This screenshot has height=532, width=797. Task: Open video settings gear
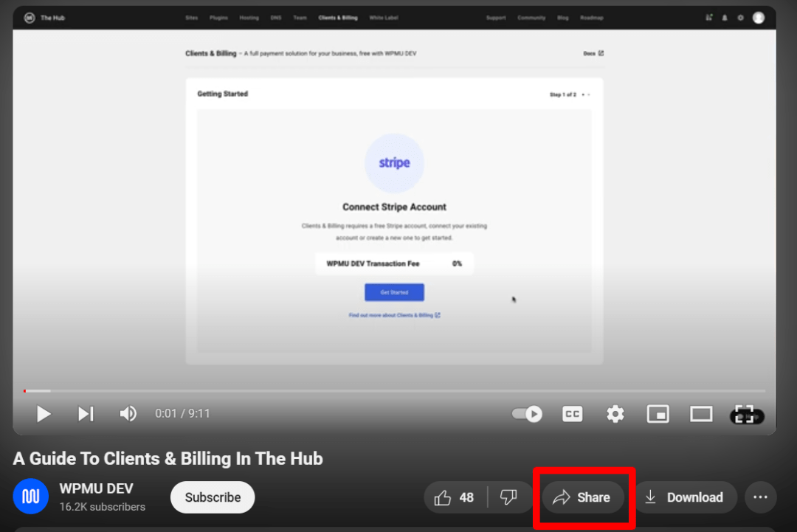615,414
